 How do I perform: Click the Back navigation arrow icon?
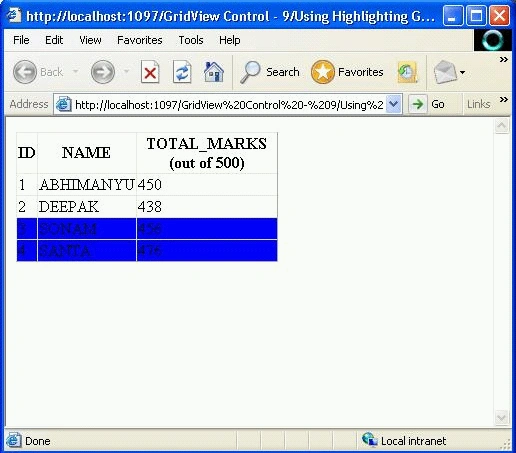[x=25, y=72]
